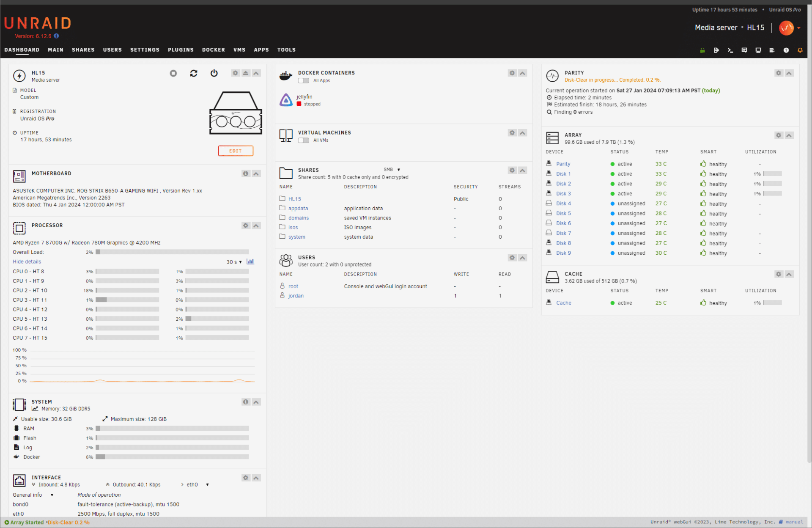The width and height of the screenshot is (812, 528).
Task: Click Motherboard info icon
Action: (x=246, y=174)
